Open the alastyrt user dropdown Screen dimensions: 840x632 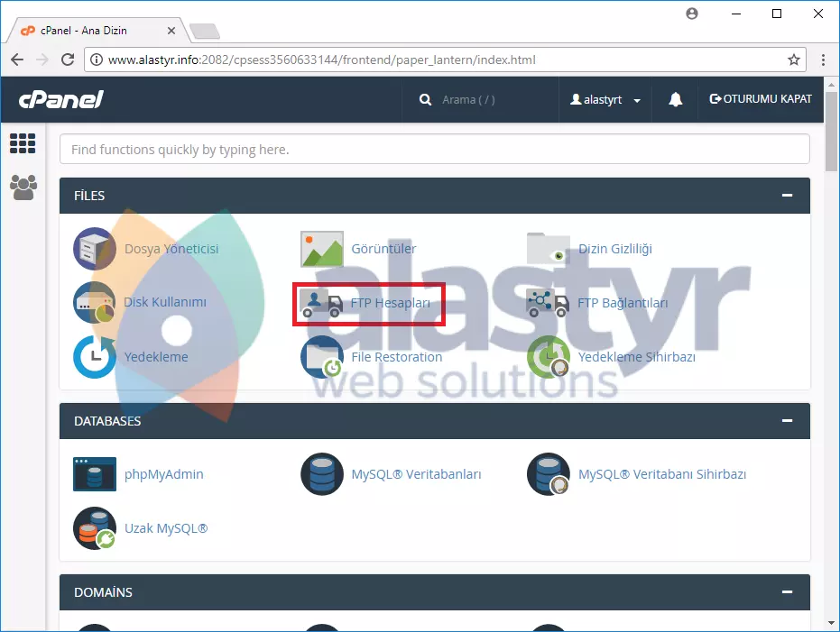tap(605, 100)
